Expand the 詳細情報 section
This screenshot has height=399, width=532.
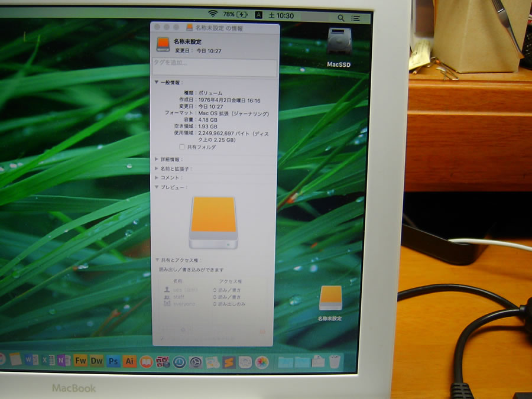coord(157,159)
